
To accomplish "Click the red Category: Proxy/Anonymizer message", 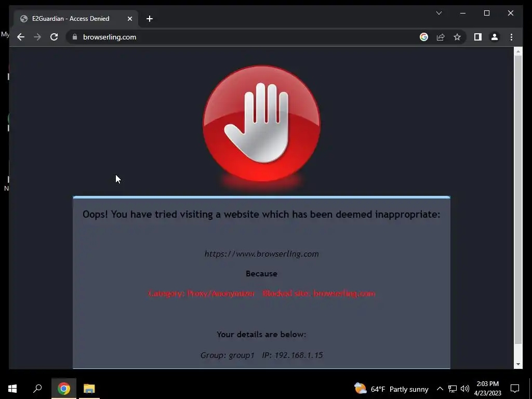I will coord(262,294).
